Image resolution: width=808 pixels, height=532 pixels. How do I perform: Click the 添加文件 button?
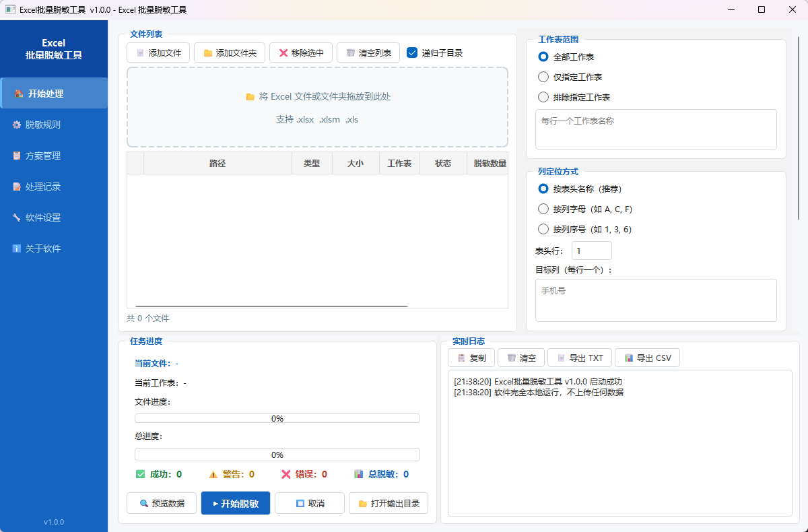pyautogui.click(x=158, y=53)
